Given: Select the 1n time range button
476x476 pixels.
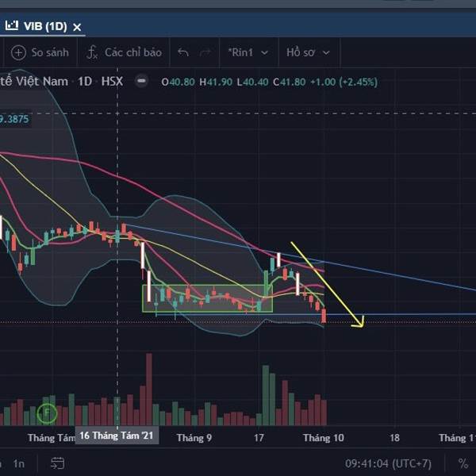Looking at the screenshot, I should (x=19, y=463).
